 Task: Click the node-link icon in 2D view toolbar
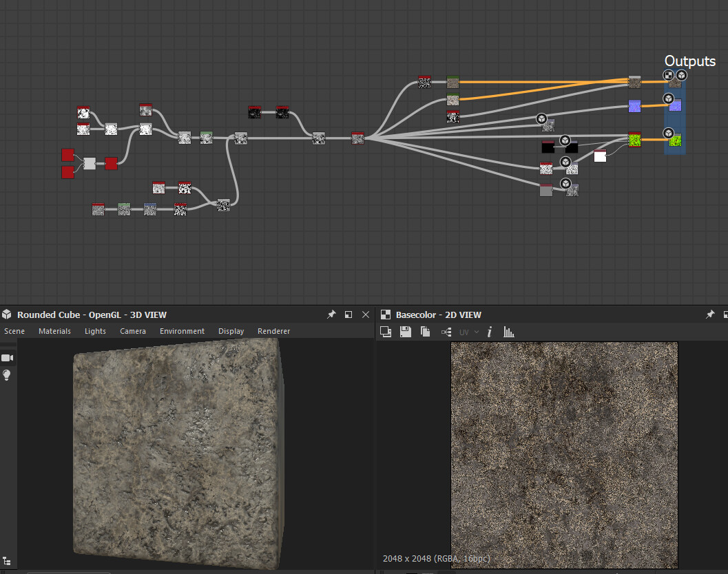pyautogui.click(x=446, y=332)
